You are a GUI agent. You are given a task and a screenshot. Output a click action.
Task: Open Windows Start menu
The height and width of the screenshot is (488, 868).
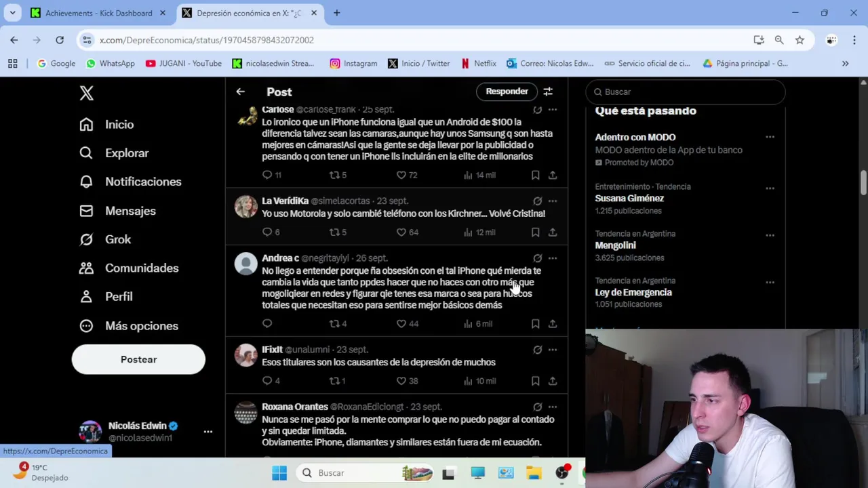click(279, 473)
